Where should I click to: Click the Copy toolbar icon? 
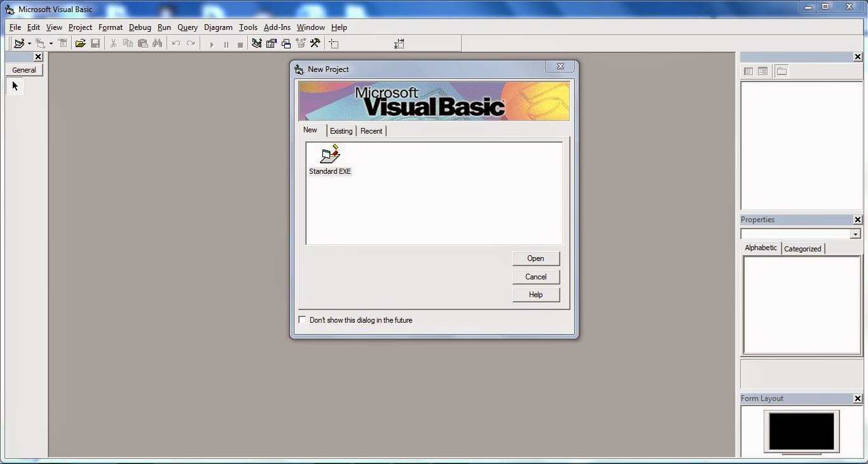(x=128, y=43)
